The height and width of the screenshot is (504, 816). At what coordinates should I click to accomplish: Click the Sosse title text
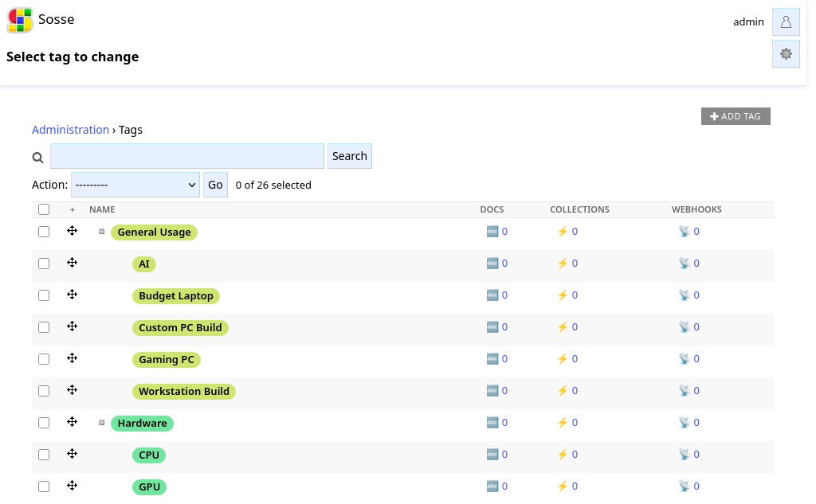[57, 19]
